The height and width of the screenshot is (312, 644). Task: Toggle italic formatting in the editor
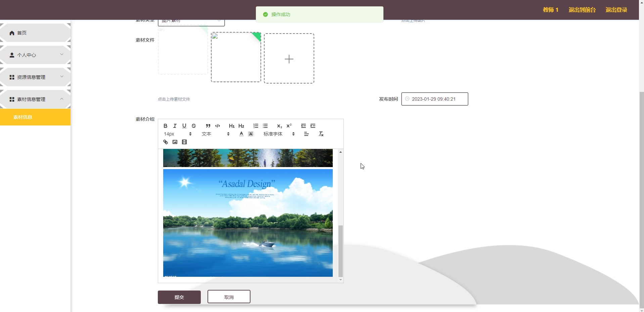[x=175, y=126]
